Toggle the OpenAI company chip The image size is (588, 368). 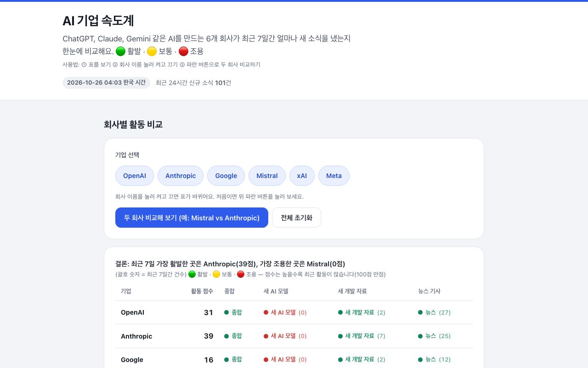[x=135, y=176]
